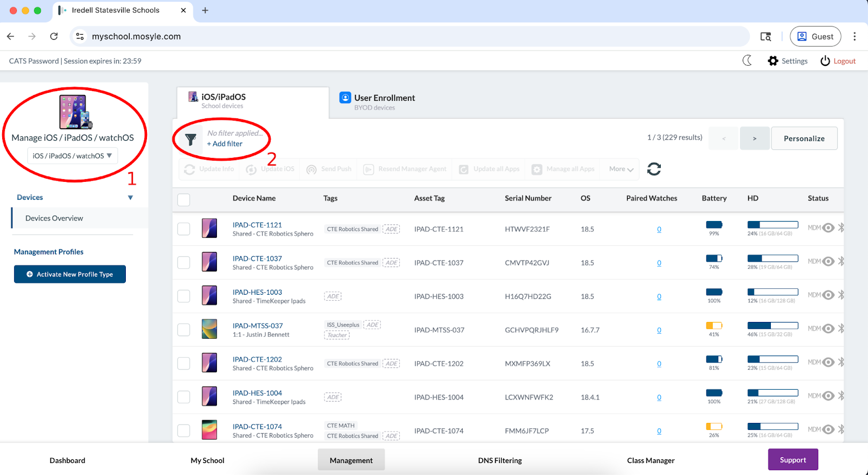Viewport: 868px width, 475px height.
Task: Click eye icon for IPAD-CTE-1121
Action: 828,228
